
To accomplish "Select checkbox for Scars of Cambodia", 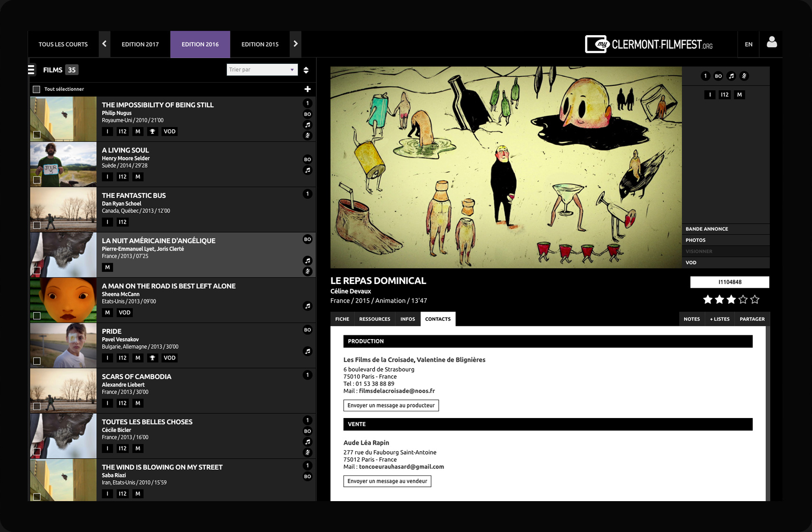I will [x=37, y=407].
